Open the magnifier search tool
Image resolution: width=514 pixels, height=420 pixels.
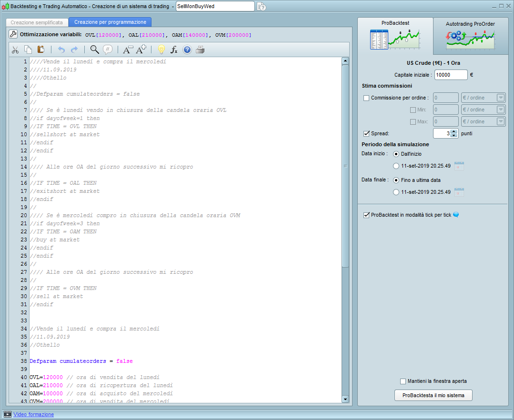tap(94, 50)
